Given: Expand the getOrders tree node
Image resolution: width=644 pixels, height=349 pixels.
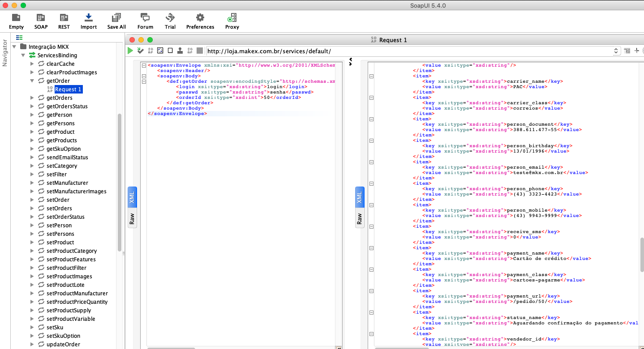Looking at the screenshot, I should (x=32, y=98).
